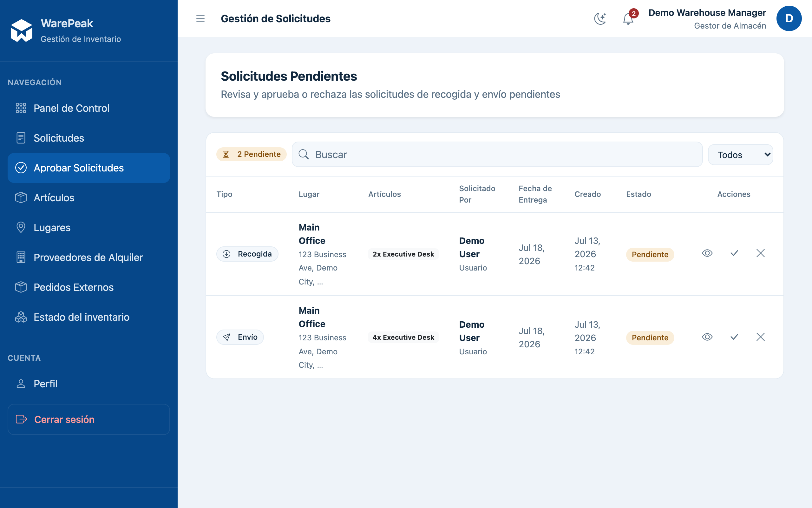Click Pendiente status in Recogida row

650,254
